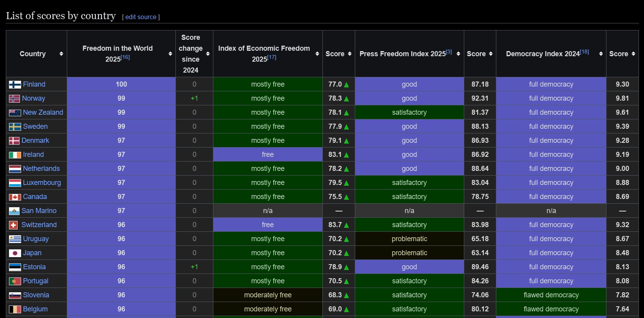Viewport: 644px width, 318px height.
Task: Open citation 3 next to Press Freedom Index
Action: pos(449,52)
